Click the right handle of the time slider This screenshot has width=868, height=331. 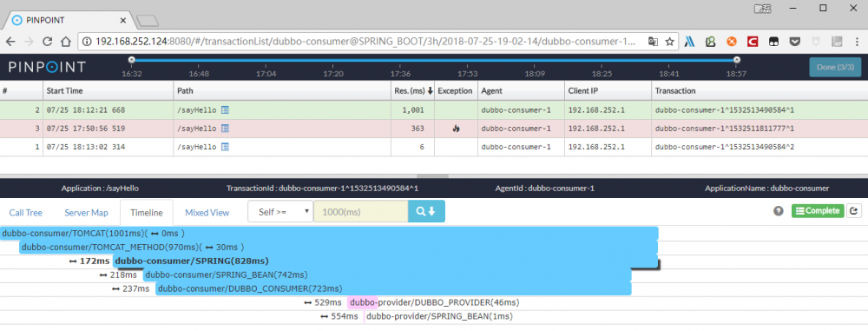pyautogui.click(x=736, y=59)
